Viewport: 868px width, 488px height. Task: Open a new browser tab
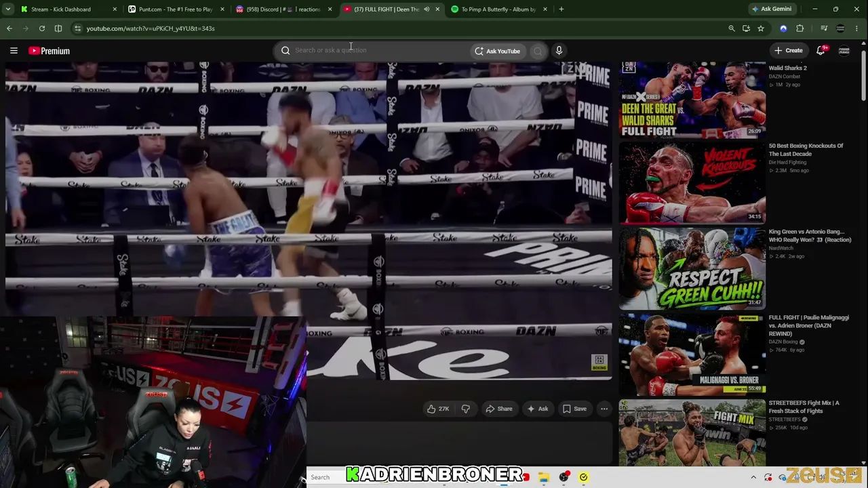[x=561, y=9]
